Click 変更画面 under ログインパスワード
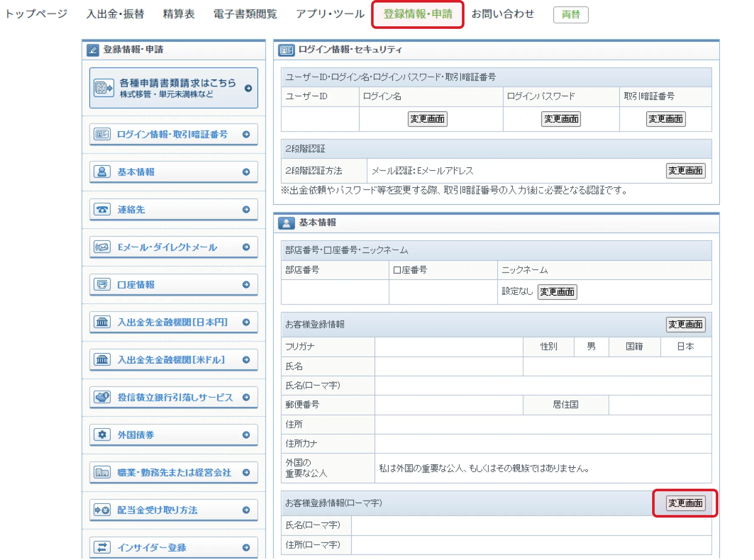This screenshot has width=754, height=560. 561,119
